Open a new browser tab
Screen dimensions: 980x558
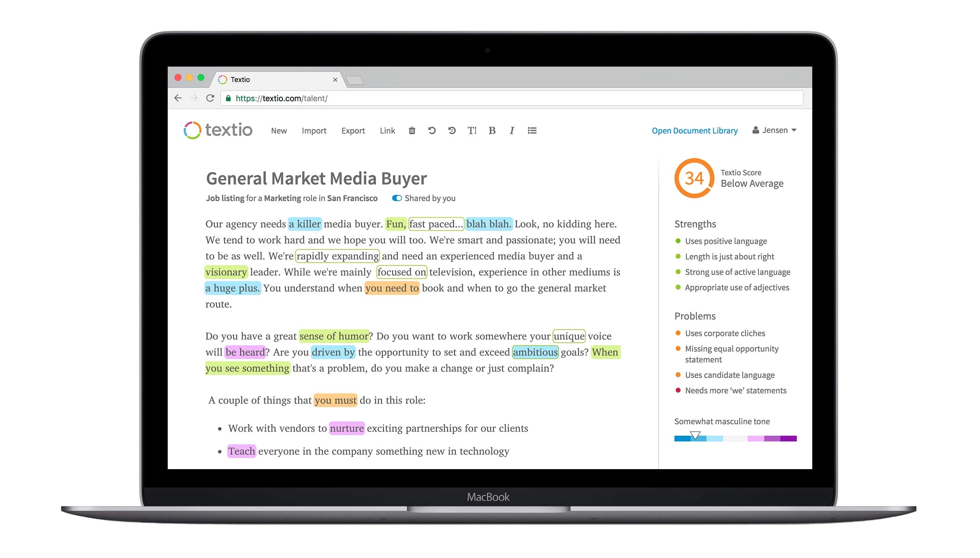pos(355,81)
